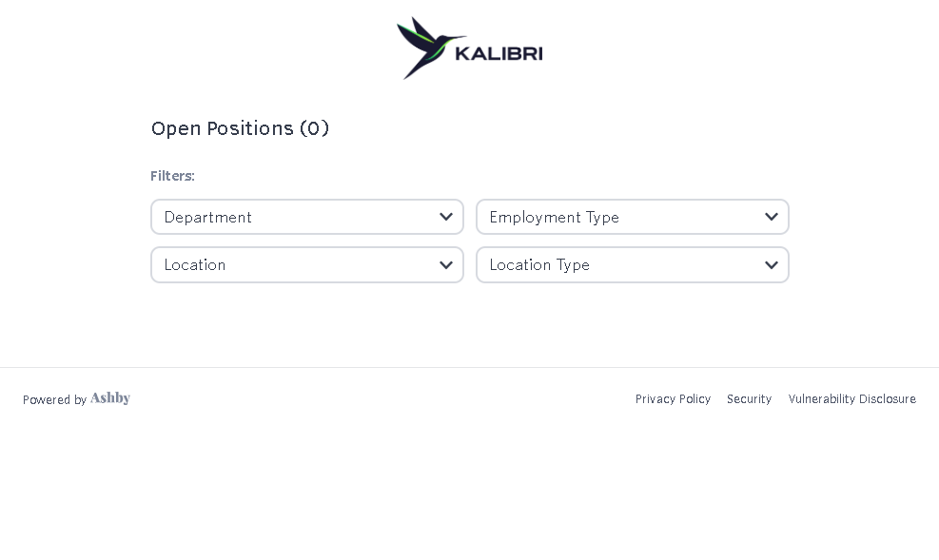Click the "Filters:" label
Screen dimensions: 939x560
pyautogui.click(x=172, y=176)
